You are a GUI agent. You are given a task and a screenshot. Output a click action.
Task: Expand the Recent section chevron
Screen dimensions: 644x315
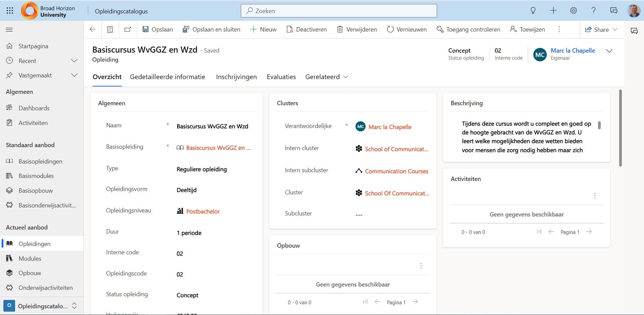pyautogui.click(x=74, y=61)
